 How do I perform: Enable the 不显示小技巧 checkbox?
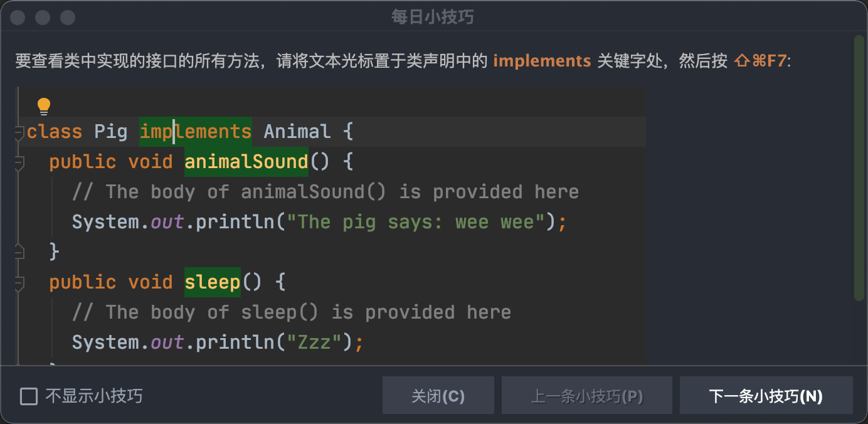pos(29,396)
